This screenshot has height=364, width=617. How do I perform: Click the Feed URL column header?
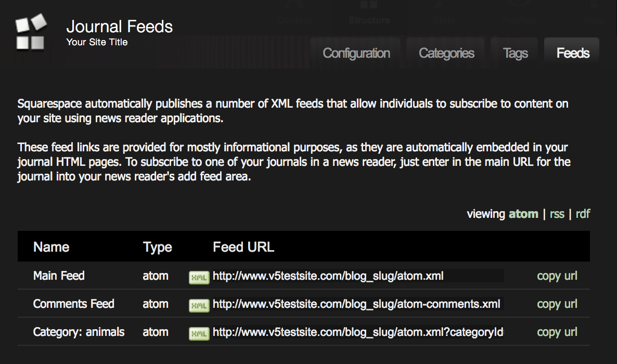[x=243, y=247]
